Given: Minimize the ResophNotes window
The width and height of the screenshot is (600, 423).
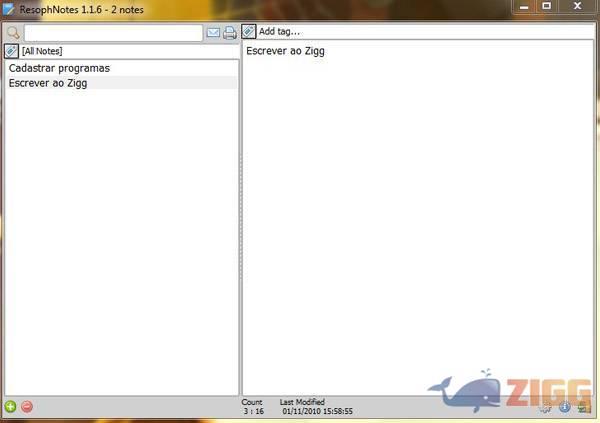Looking at the screenshot, I should (x=524, y=6).
